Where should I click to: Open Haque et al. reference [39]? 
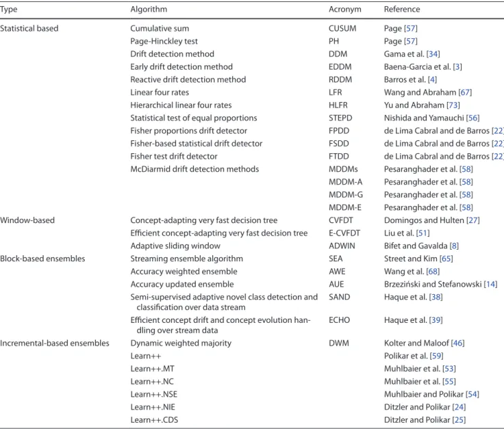click(x=436, y=320)
